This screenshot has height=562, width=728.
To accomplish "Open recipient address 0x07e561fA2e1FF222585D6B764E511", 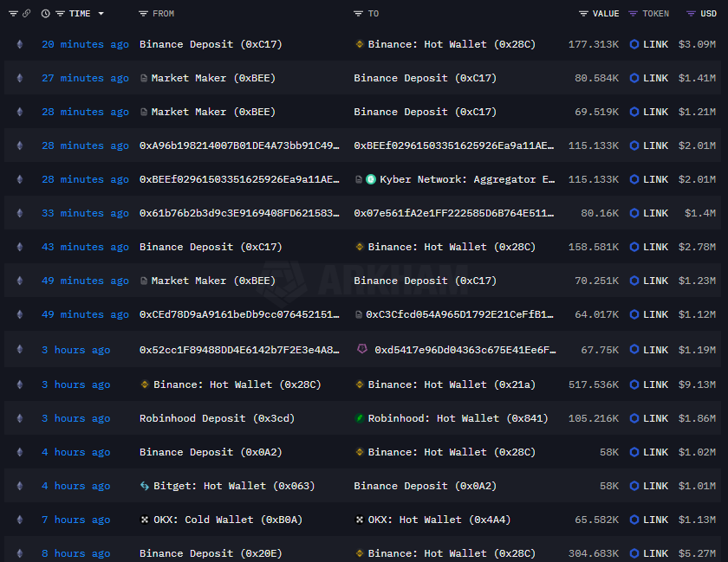I will (x=454, y=213).
